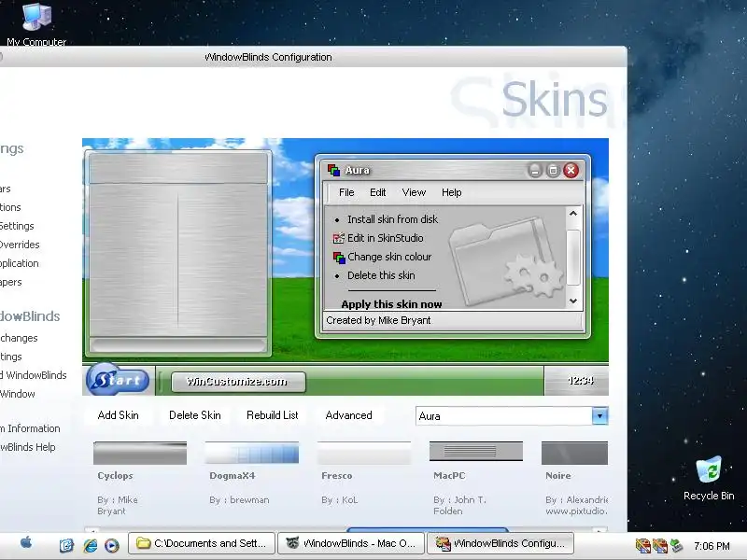
Task: Click Created by Mike Bryant status text
Action: coord(378,320)
